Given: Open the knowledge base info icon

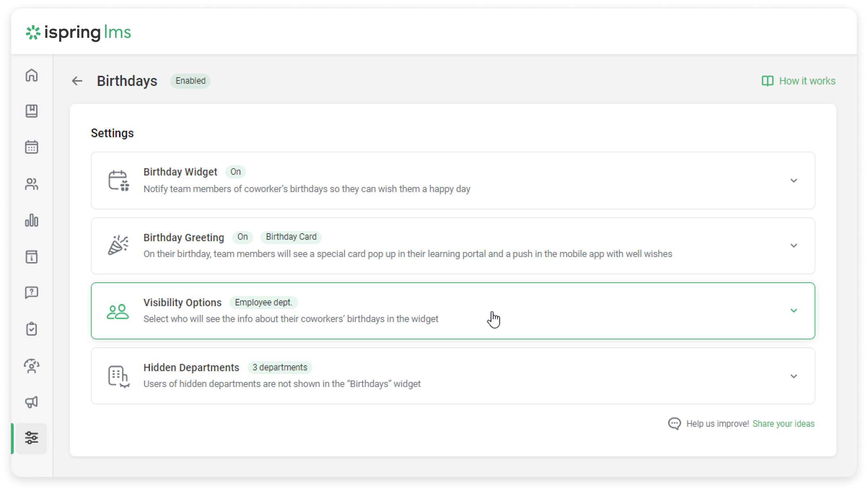Looking at the screenshot, I should pos(32,257).
